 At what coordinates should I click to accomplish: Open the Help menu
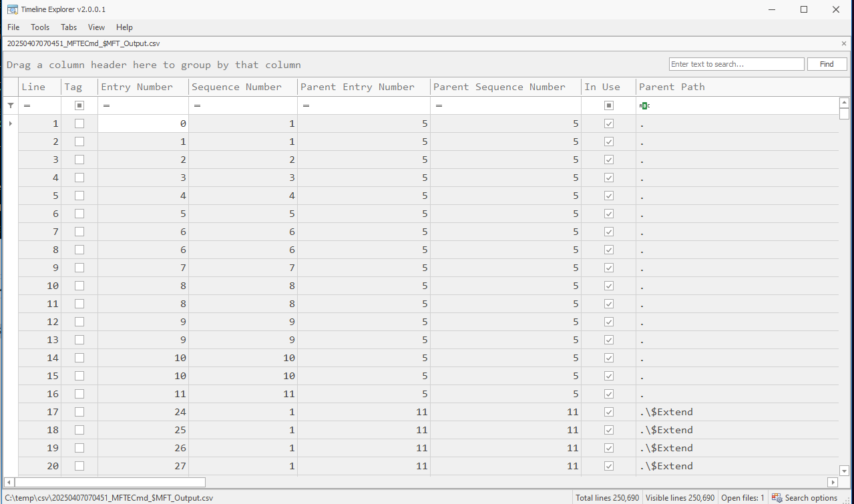[124, 27]
